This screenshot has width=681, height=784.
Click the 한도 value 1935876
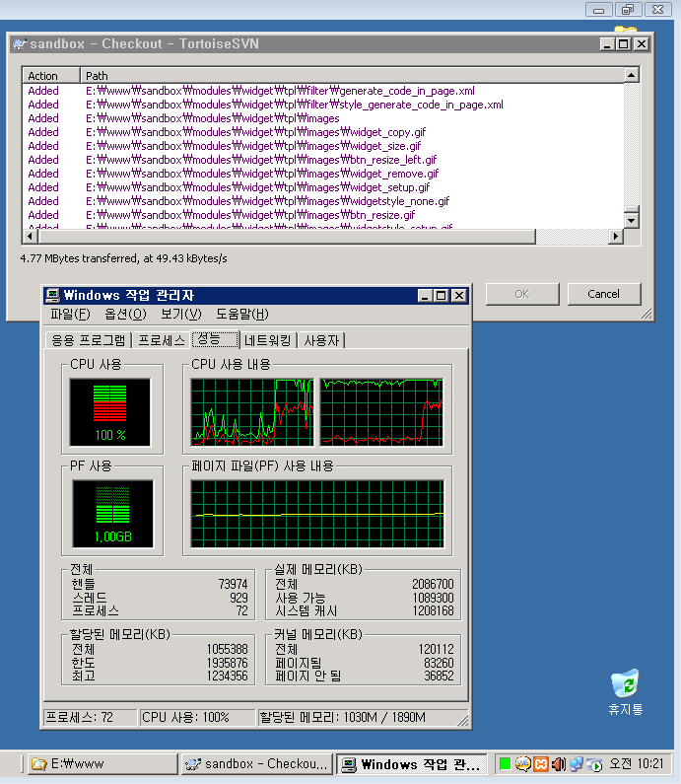[228, 663]
